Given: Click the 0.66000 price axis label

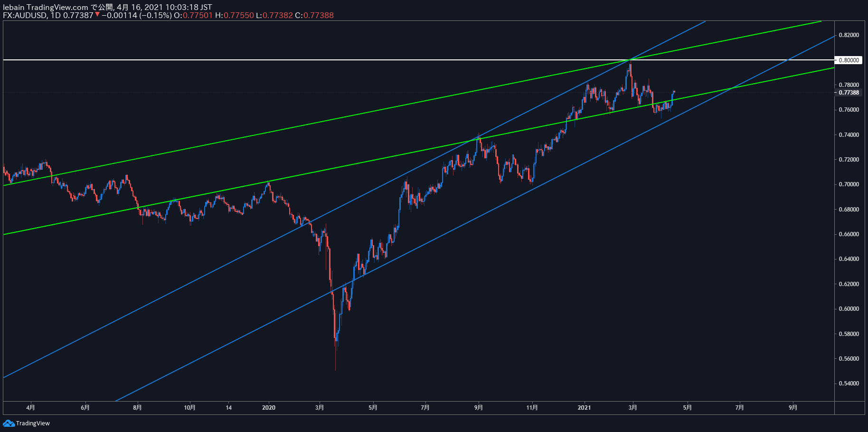Looking at the screenshot, I should (849, 234).
